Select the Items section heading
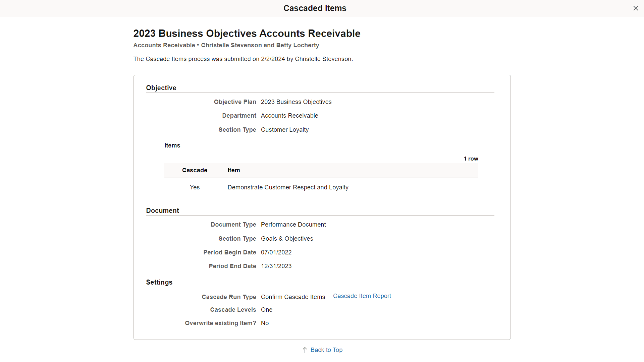 (x=172, y=145)
